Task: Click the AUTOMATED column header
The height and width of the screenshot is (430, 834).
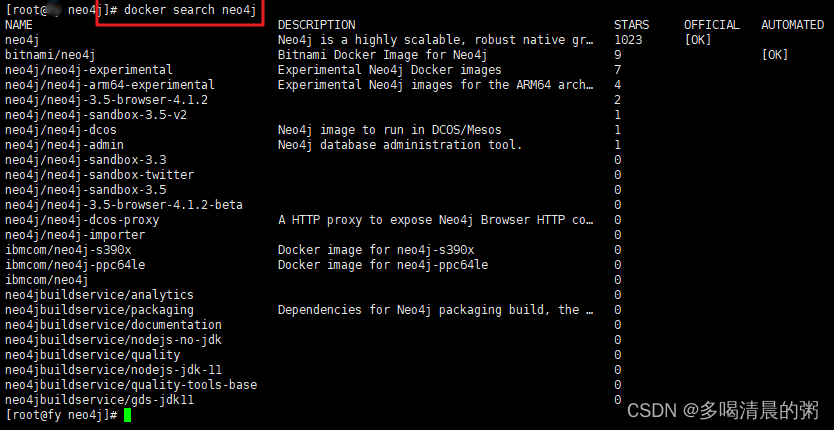Action: click(792, 24)
